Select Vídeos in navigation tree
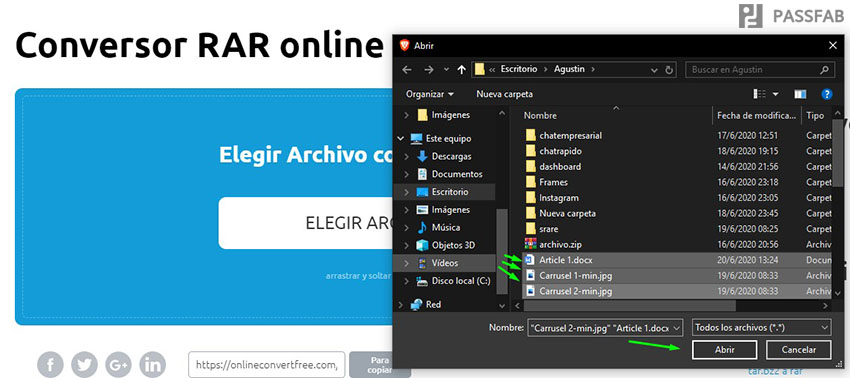The height and width of the screenshot is (378, 850). [438, 263]
